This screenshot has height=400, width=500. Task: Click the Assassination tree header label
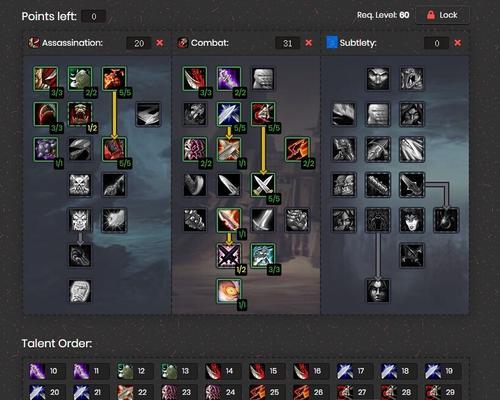(72, 43)
